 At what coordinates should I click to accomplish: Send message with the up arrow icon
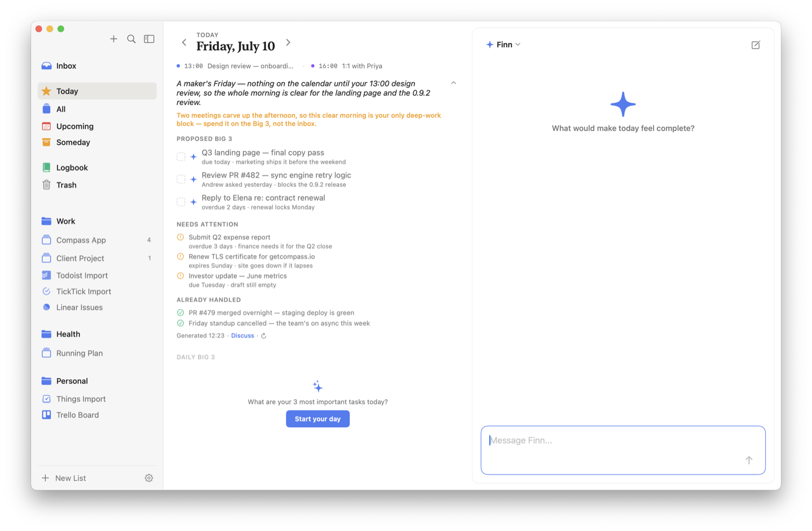pyautogui.click(x=749, y=460)
